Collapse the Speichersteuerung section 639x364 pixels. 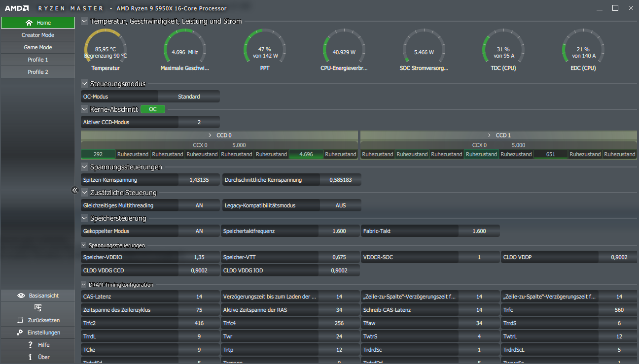84,218
